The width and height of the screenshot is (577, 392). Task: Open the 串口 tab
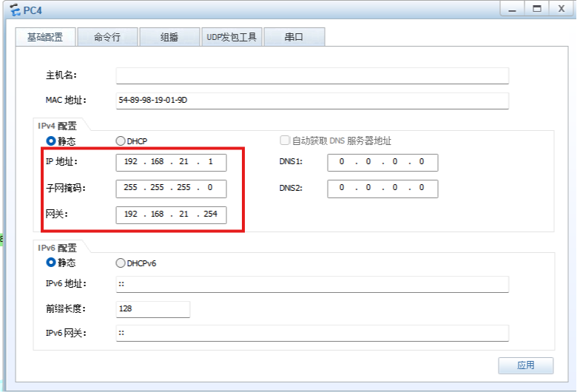point(294,37)
